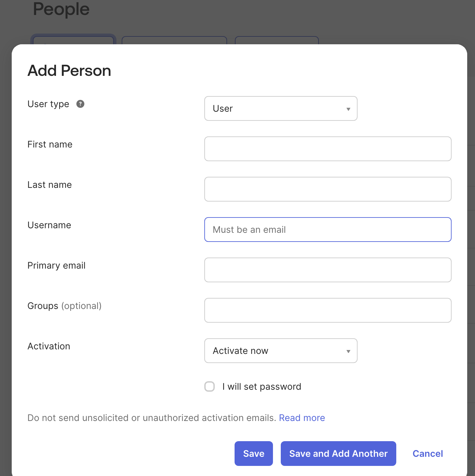The image size is (475, 476).
Task: Select 'User' in the User type combo box
Action: pos(280,108)
